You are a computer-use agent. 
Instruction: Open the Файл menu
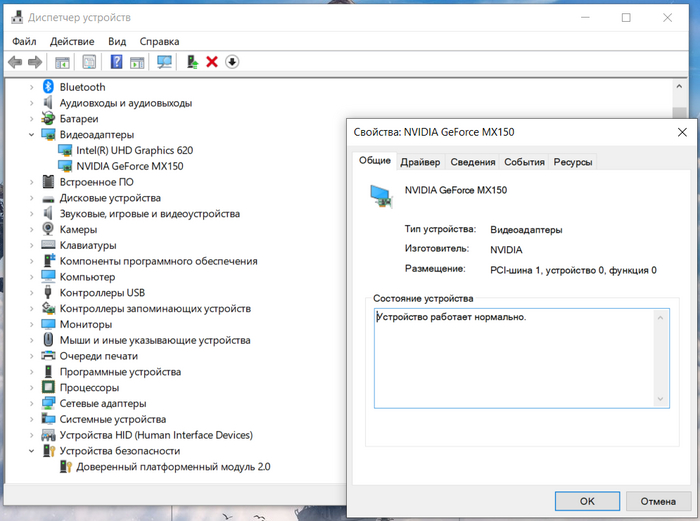[x=24, y=42]
